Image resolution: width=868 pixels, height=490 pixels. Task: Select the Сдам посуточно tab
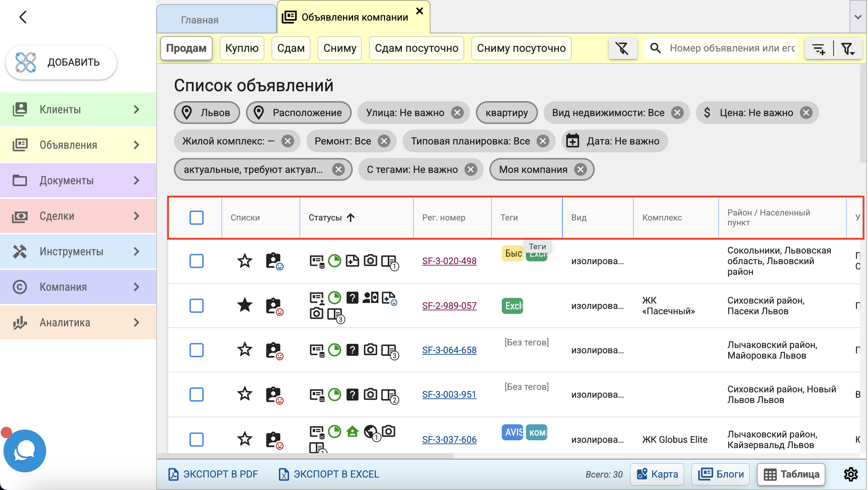(x=416, y=48)
